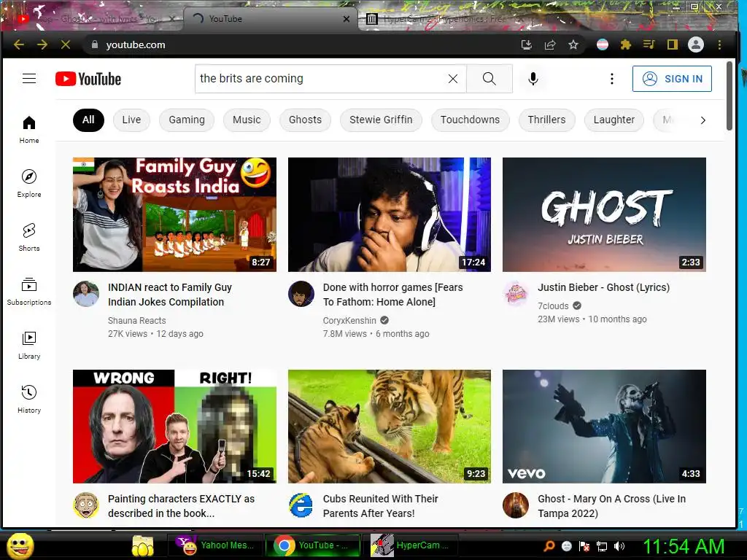Click the magnifier search button

click(x=489, y=79)
